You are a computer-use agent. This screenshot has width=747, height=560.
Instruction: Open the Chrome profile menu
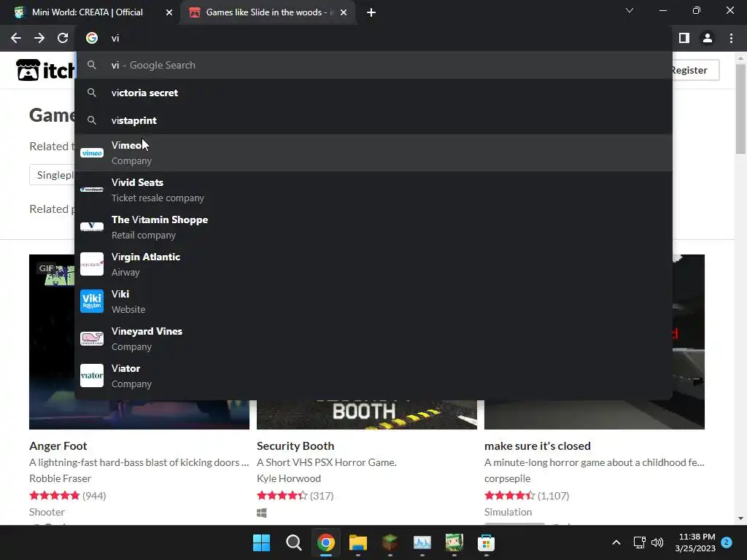[708, 38]
